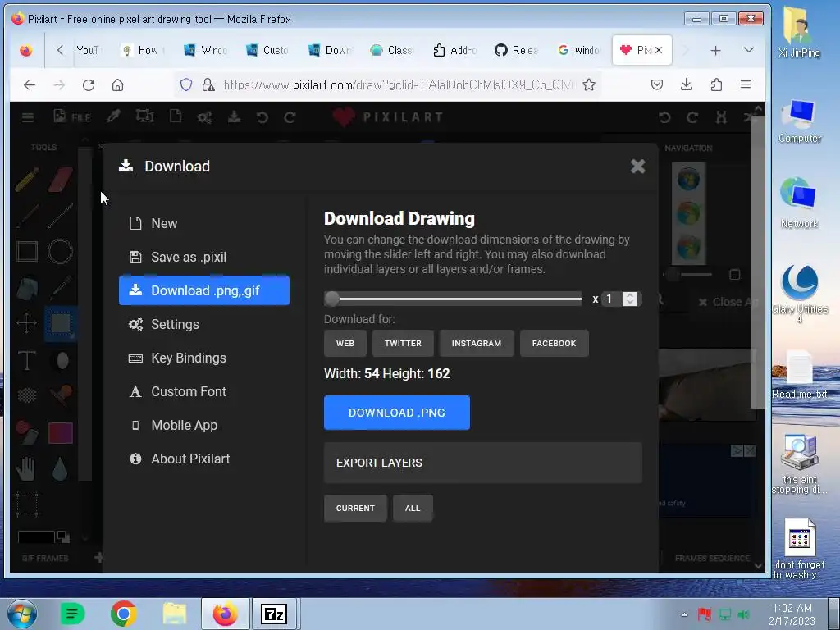Open Windows Start menu

tap(21, 614)
